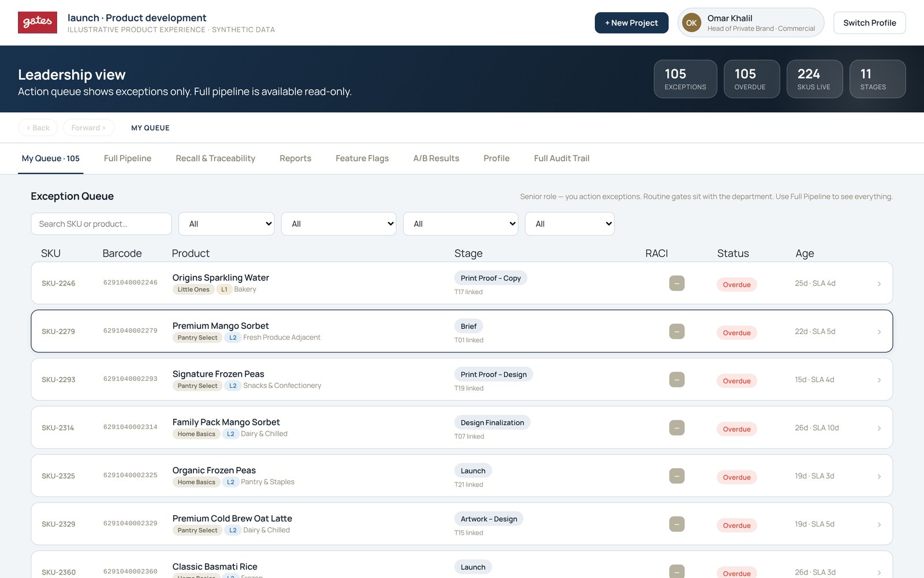Image resolution: width=924 pixels, height=578 pixels.
Task: Click RACI badge for Family Pack Mango Sorbet
Action: [677, 428]
